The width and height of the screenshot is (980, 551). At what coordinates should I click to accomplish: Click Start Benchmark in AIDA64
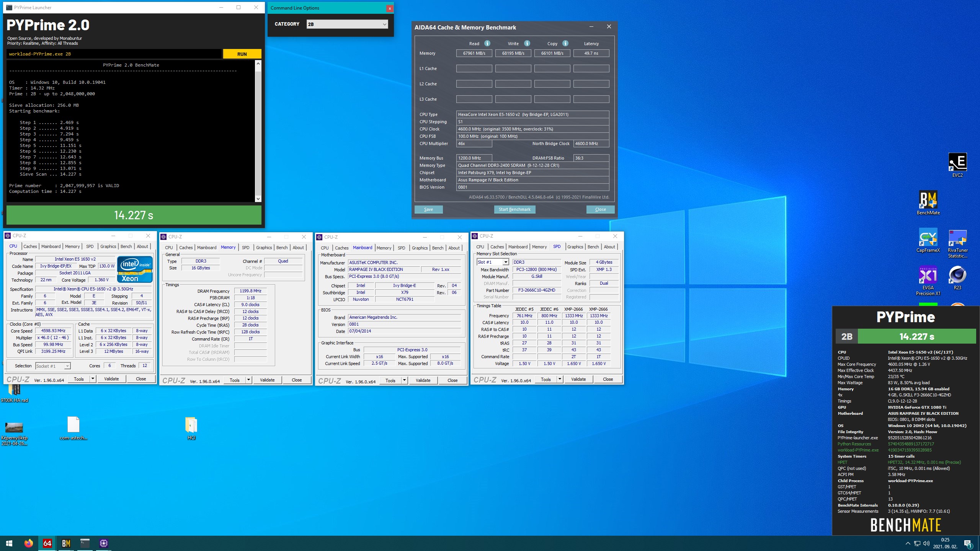point(514,209)
